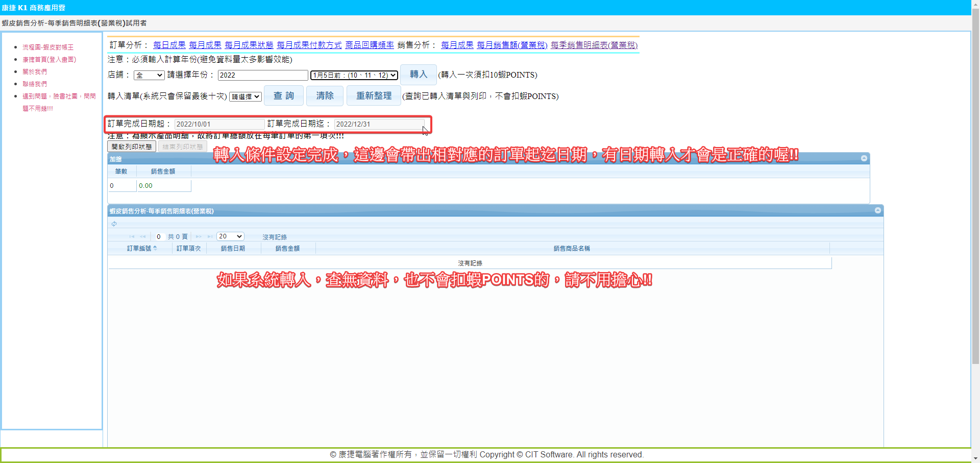Image resolution: width=980 pixels, height=463 pixels.
Task: Open 流程圖-蝦皮對帳王 sidebar link
Action: point(48,47)
